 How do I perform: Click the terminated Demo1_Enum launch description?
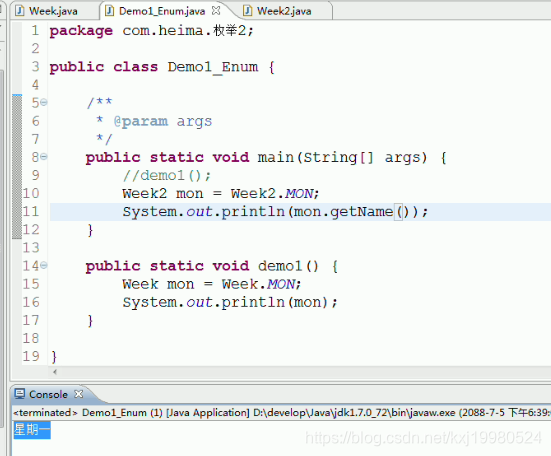point(281,412)
